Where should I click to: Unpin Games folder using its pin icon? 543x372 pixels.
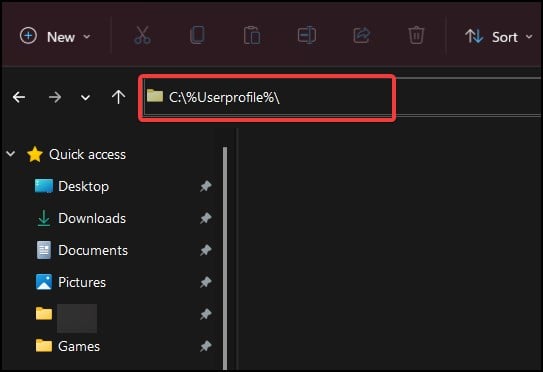[x=206, y=346]
